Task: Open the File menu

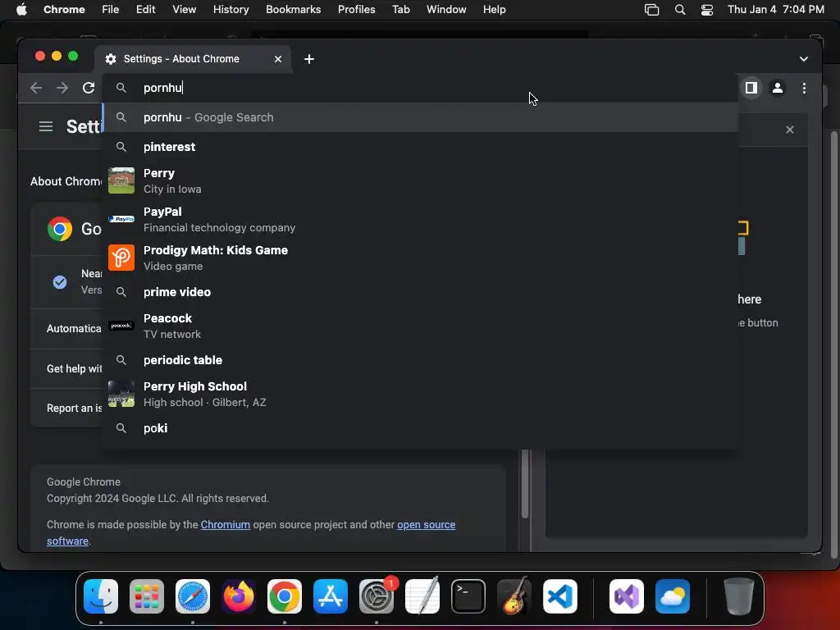Action: pyautogui.click(x=111, y=10)
